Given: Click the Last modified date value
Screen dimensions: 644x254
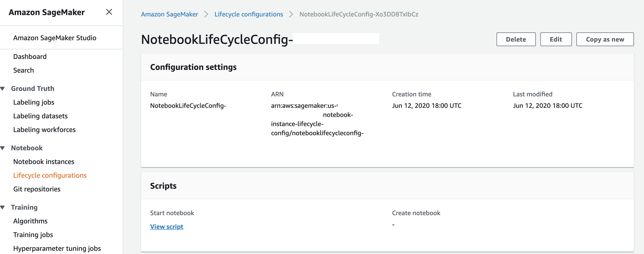Looking at the screenshot, I should (548, 106).
